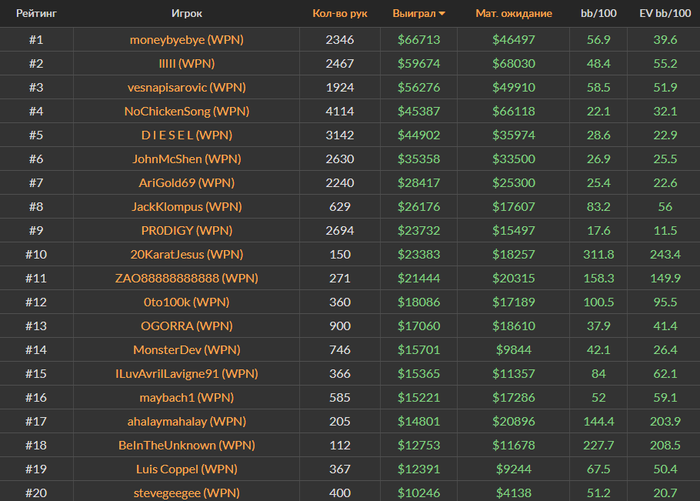Open MonsterDev (WPN) player link
This screenshot has height=501, width=700.
pos(186,350)
